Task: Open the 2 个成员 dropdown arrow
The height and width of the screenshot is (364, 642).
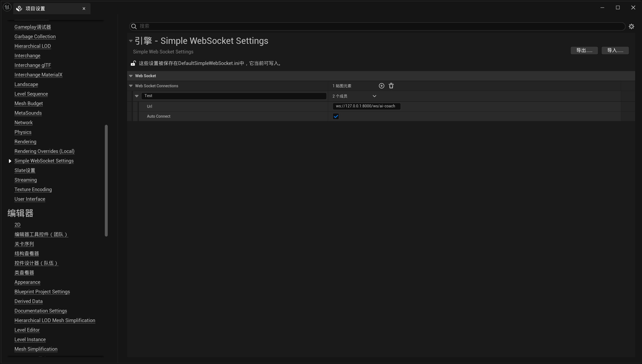Action: [374, 96]
